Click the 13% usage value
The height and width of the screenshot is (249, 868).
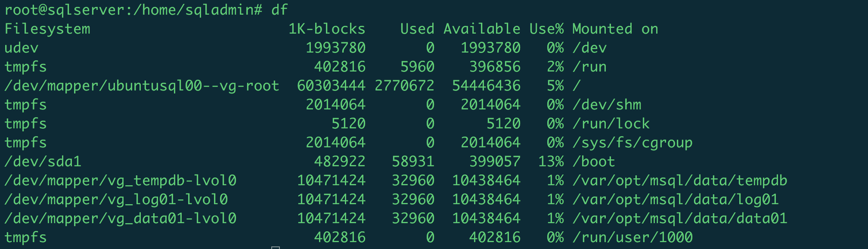551,162
